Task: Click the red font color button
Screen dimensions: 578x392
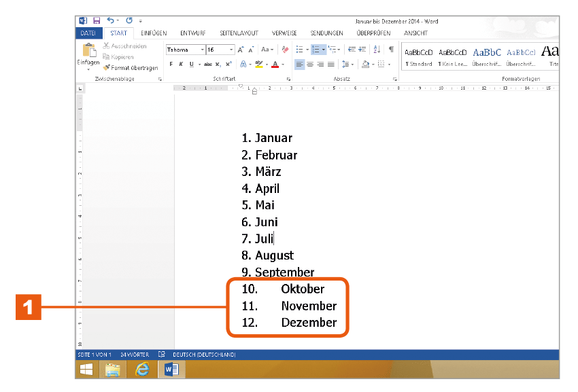Action: [275, 65]
